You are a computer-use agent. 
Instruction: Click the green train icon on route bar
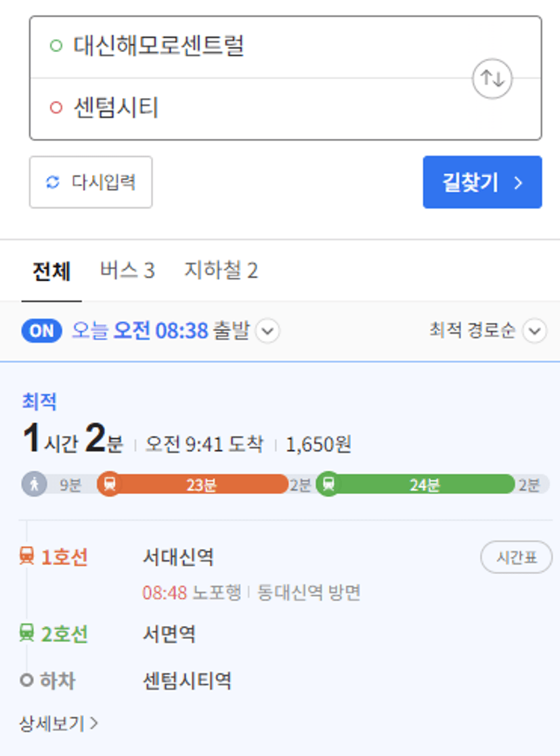pyautogui.click(x=328, y=484)
